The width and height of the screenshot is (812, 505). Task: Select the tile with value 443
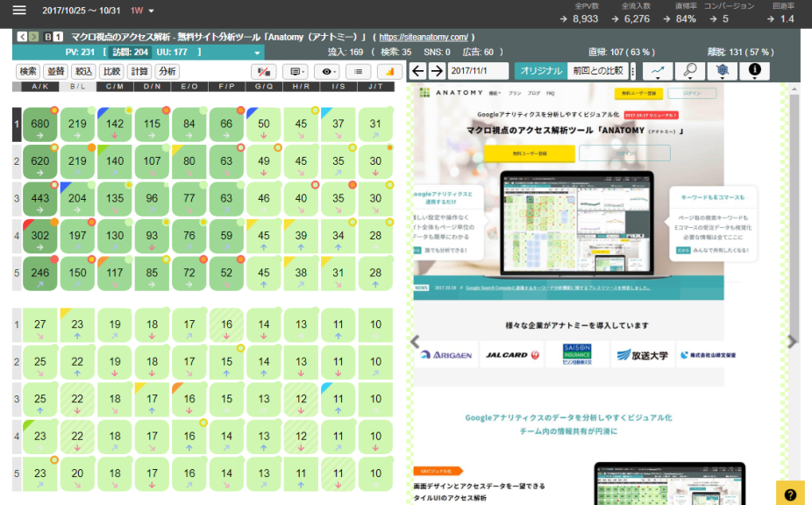(x=39, y=199)
